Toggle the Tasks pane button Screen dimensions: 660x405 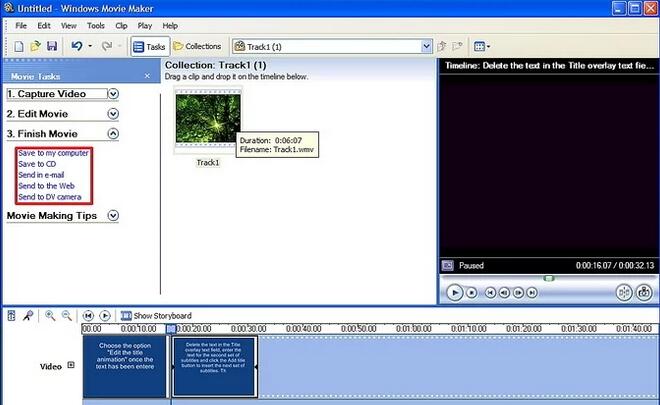tap(149, 47)
